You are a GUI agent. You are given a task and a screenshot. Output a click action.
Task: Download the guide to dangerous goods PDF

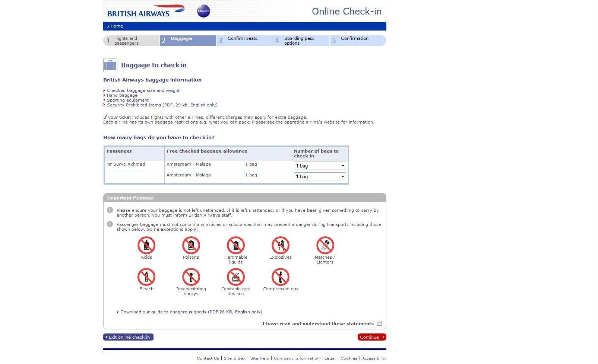tap(191, 312)
